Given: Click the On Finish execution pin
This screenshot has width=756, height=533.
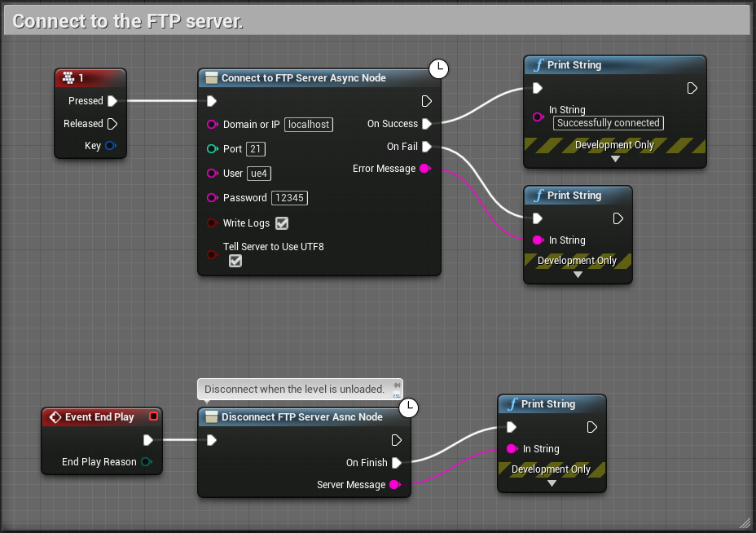Looking at the screenshot, I should click(396, 463).
